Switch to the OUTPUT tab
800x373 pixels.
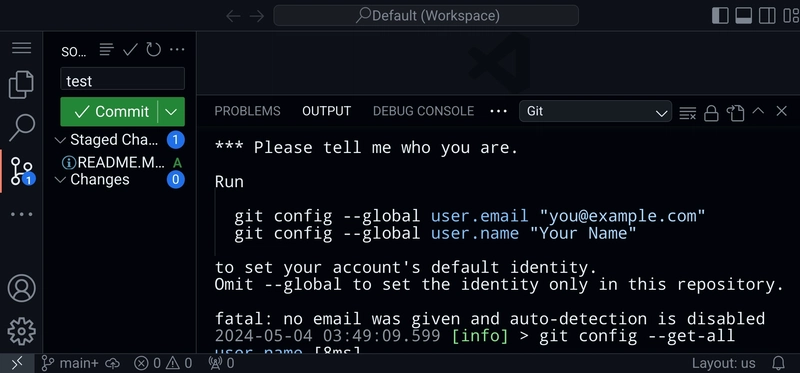tap(327, 111)
